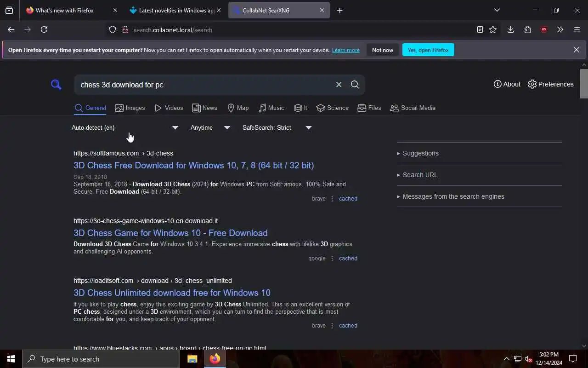The image size is (588, 368).
Task: Open the Downloads panel
Action: (x=510, y=29)
